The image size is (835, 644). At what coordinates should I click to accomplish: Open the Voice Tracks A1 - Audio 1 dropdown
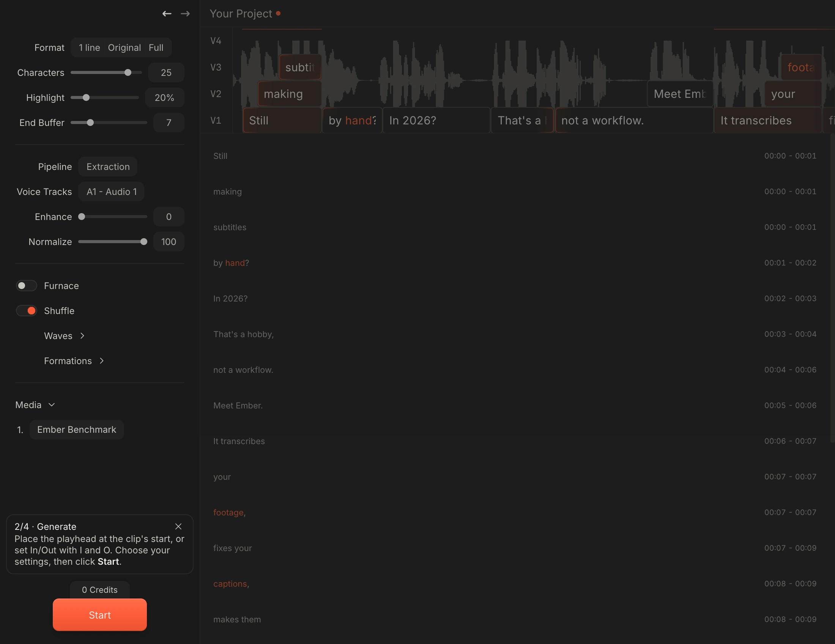[x=111, y=192]
